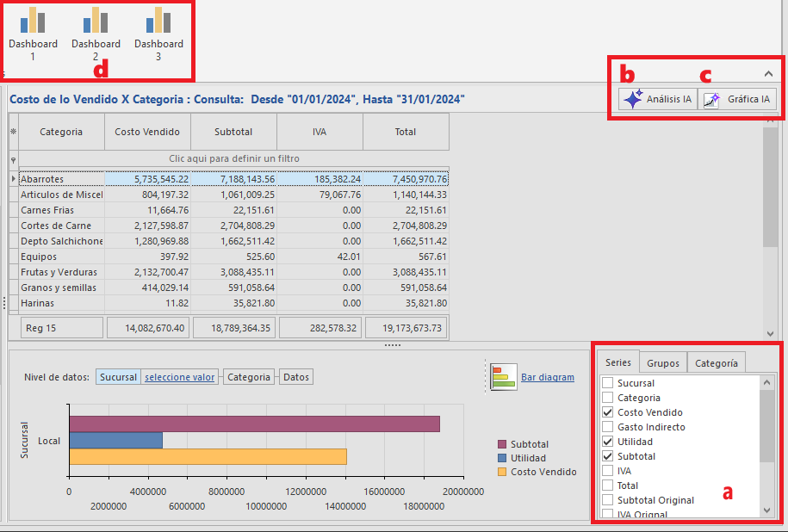Switch to the Grupos tab
Viewport: 788px width, 532px height.
(x=663, y=362)
